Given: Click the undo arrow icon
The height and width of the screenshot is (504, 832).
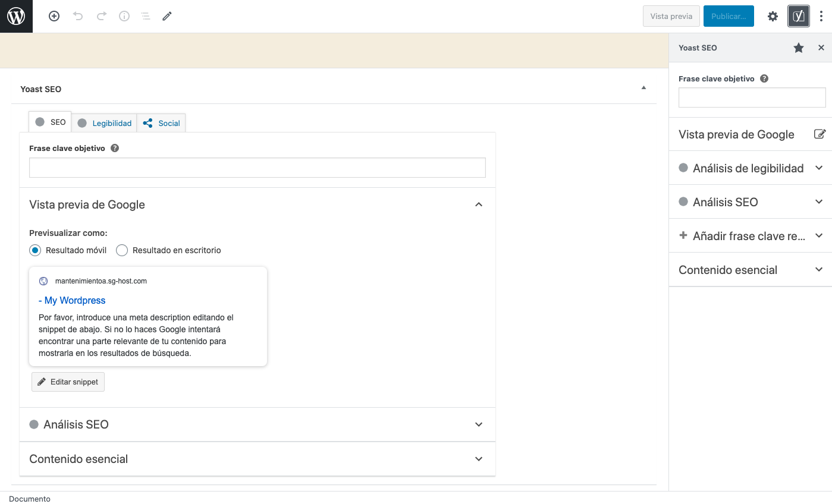Looking at the screenshot, I should point(78,17).
